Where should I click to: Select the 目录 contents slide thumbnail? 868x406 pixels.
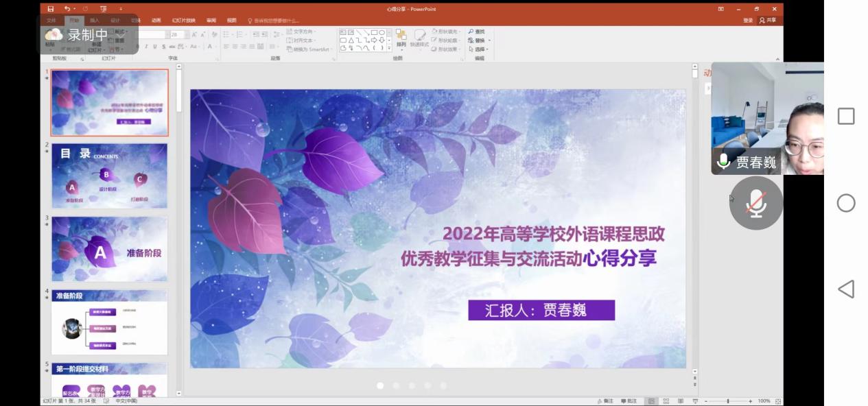pyautogui.click(x=109, y=176)
